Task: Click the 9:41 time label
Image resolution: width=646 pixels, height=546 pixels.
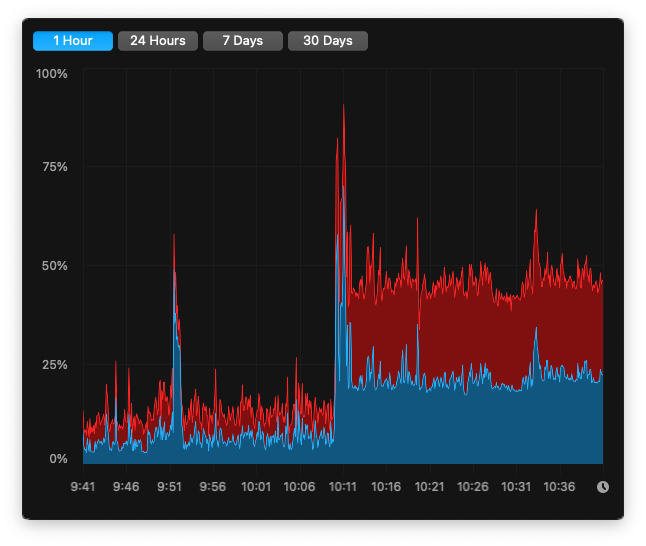Action: (83, 487)
